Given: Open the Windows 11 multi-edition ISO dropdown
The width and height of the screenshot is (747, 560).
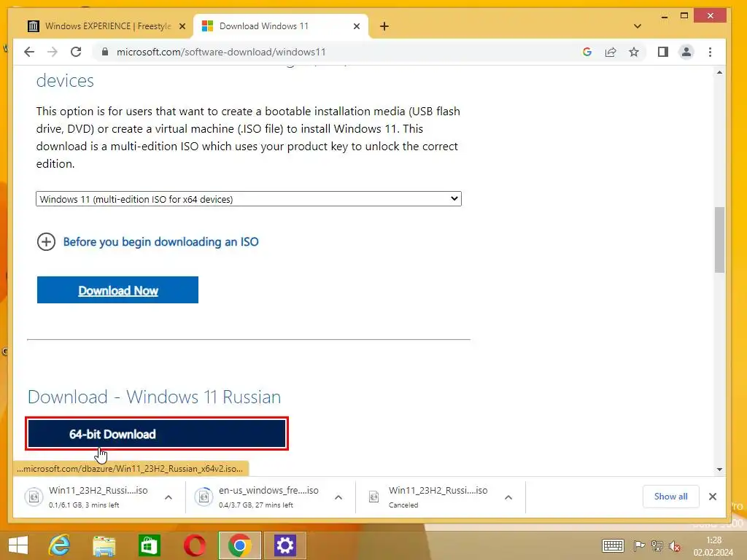Looking at the screenshot, I should pos(249,199).
